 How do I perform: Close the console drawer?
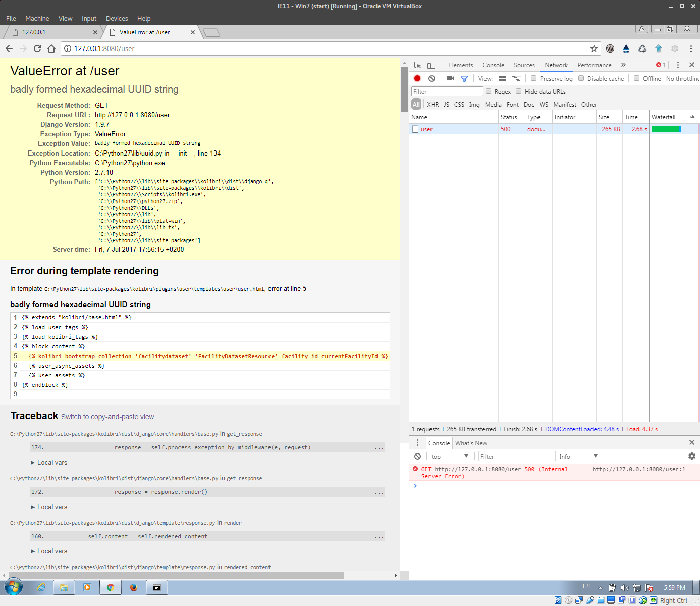tap(692, 442)
